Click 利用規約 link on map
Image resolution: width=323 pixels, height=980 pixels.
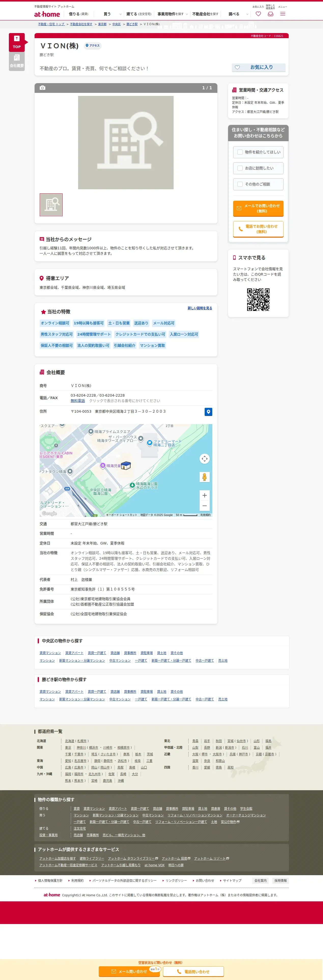(x=205, y=515)
